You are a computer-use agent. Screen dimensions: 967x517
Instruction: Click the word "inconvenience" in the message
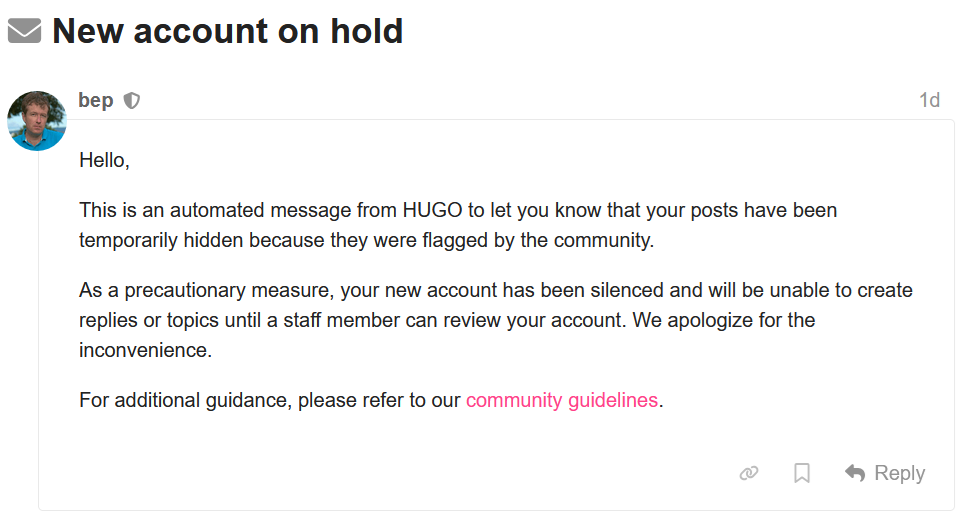[143, 351]
